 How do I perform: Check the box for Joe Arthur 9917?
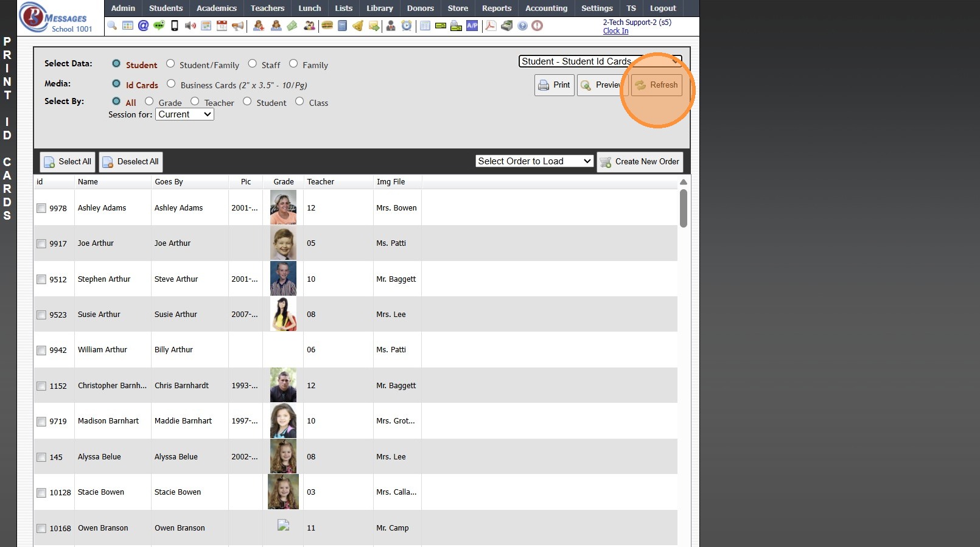click(41, 243)
